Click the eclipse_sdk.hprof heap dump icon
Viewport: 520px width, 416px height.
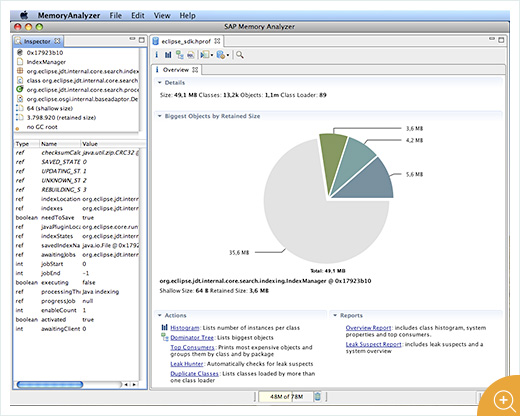click(155, 41)
